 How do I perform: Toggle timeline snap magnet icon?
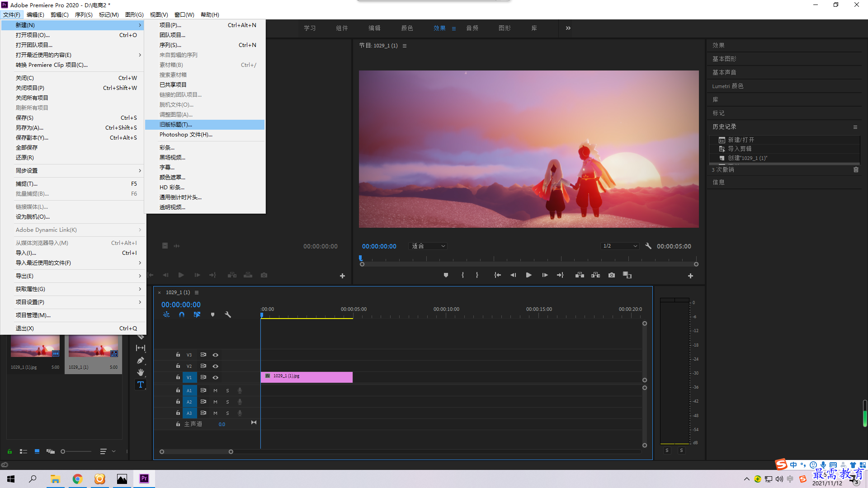pyautogui.click(x=181, y=314)
